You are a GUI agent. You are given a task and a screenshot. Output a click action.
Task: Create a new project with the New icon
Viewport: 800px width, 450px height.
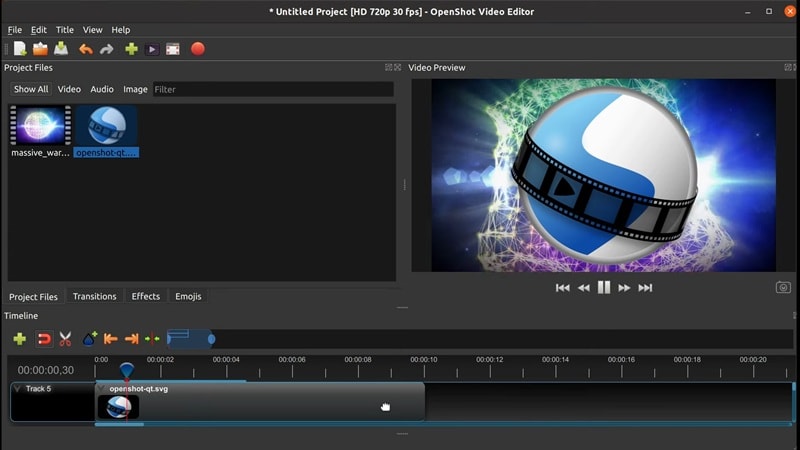pyautogui.click(x=20, y=49)
